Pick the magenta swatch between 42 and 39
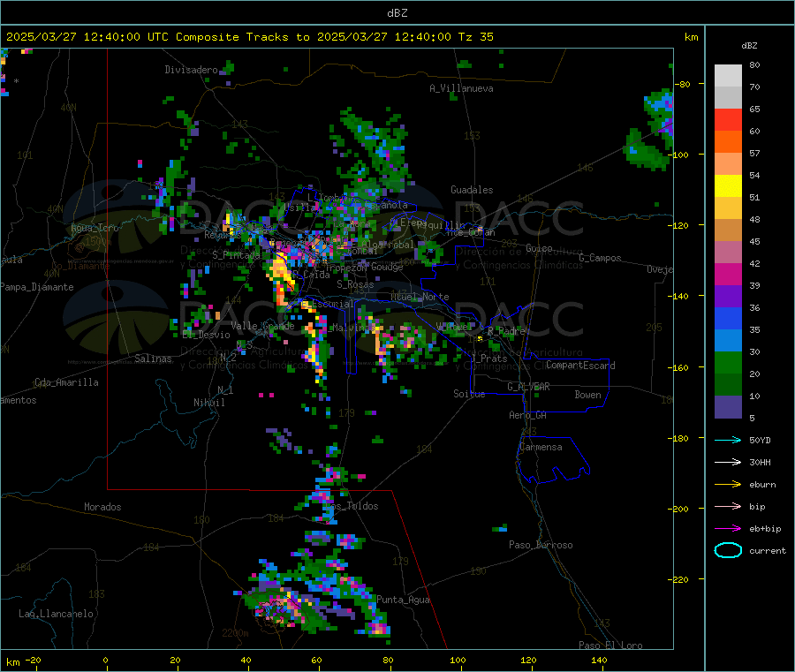 [x=728, y=274]
